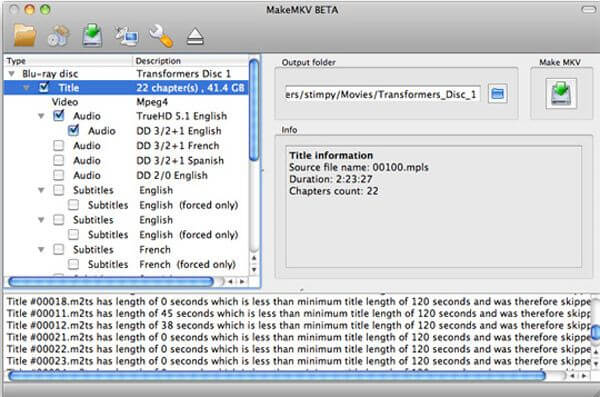Collapse the French Subtitles node
Screen dimensions: 600x397
tap(41, 250)
